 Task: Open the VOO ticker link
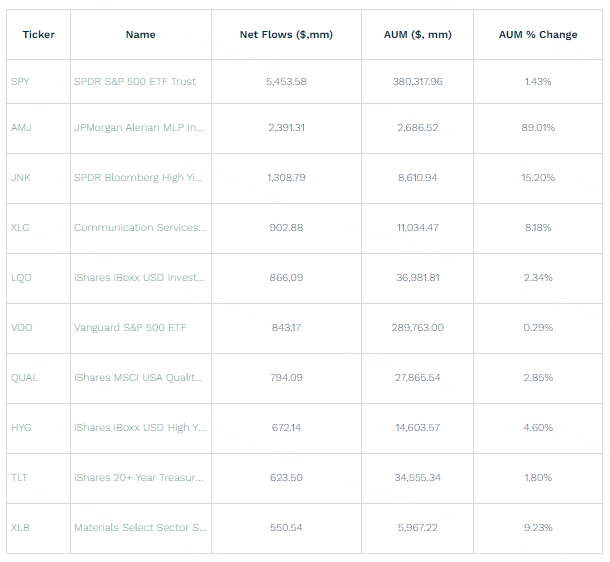tap(21, 328)
